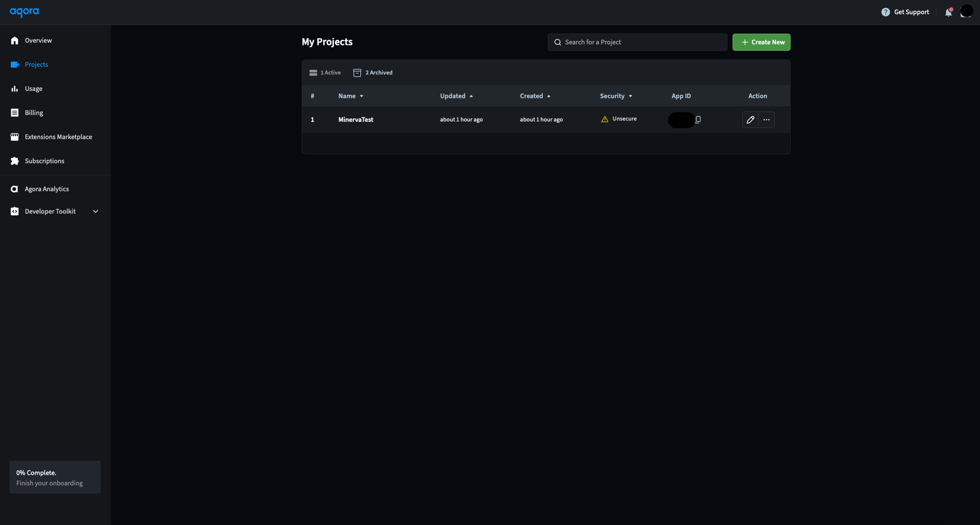Copy the MinervaTest App ID

point(698,119)
